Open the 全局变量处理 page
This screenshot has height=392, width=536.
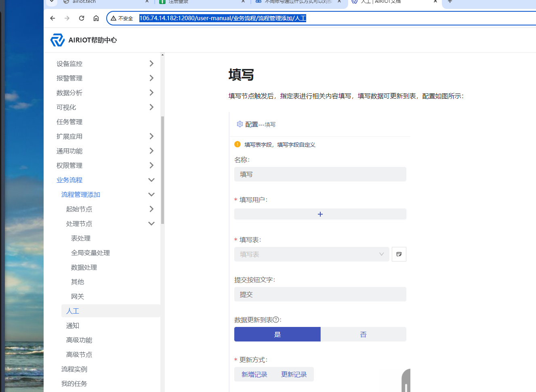[x=90, y=253]
